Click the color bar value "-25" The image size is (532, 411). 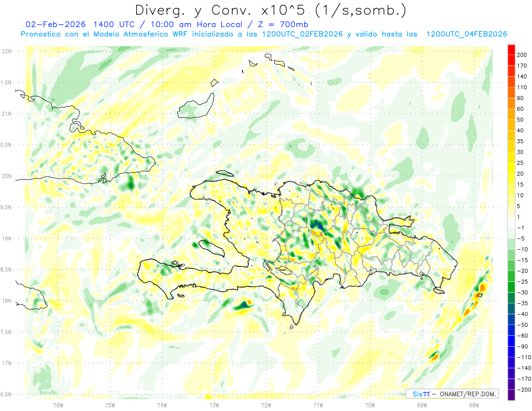pos(522,282)
